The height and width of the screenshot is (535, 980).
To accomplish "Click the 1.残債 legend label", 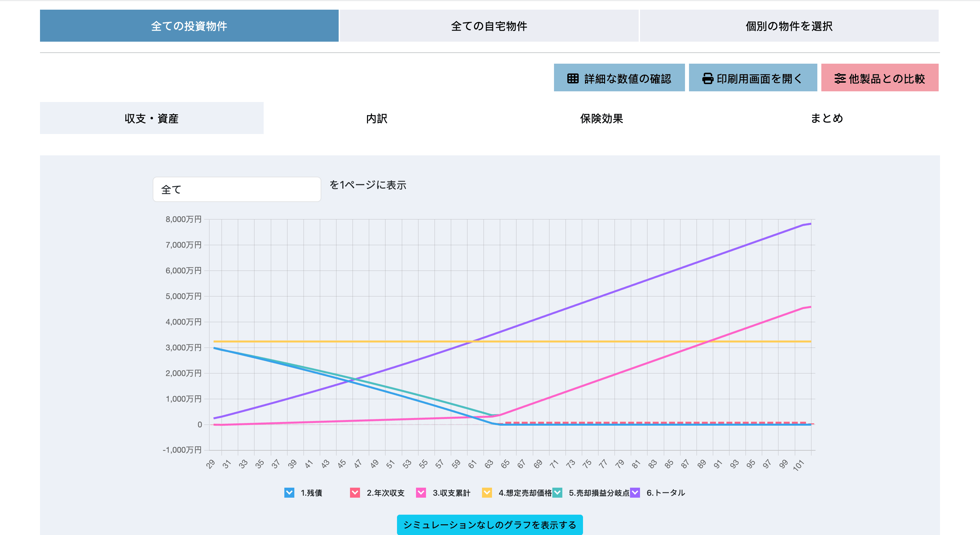I will (311, 493).
